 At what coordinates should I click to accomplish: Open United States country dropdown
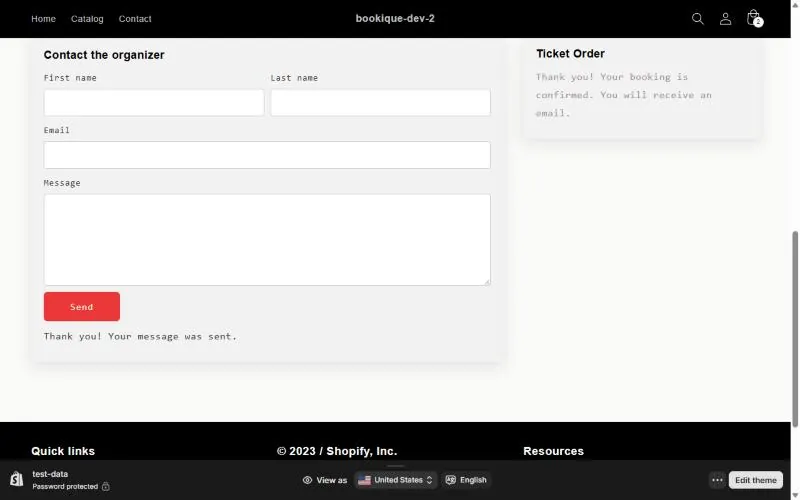pos(395,480)
